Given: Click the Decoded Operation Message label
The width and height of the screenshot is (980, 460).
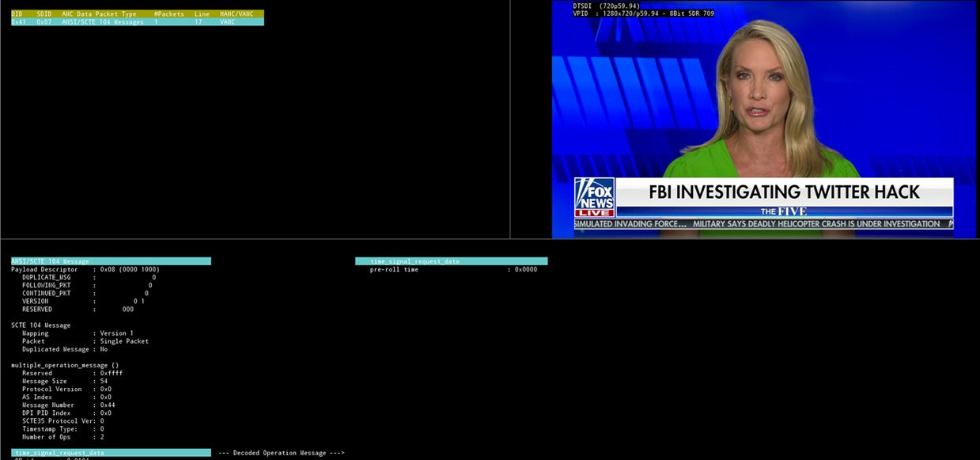Looking at the screenshot, I should [281, 453].
